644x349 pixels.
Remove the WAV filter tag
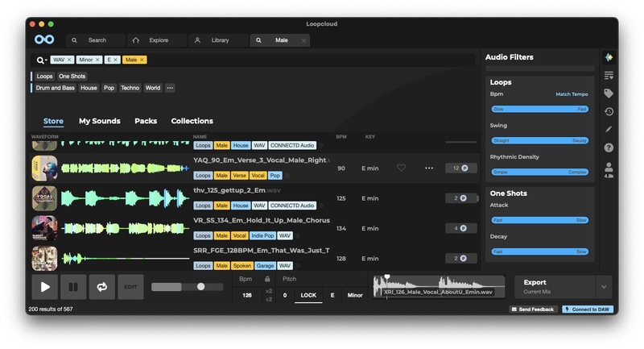[x=69, y=60]
